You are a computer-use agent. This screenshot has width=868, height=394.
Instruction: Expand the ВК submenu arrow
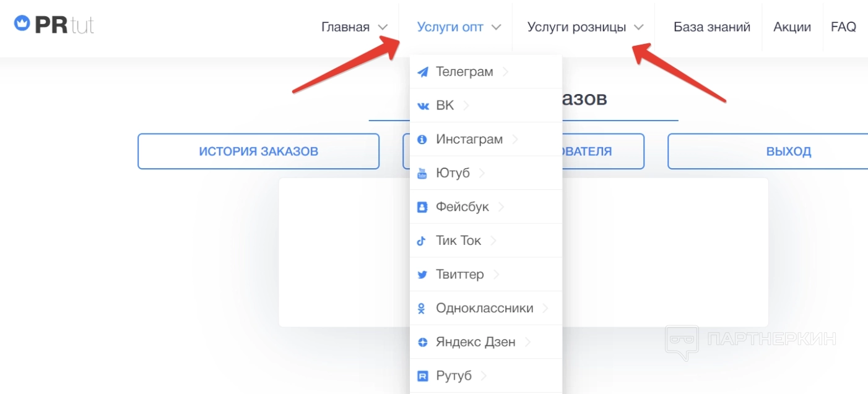(466, 105)
